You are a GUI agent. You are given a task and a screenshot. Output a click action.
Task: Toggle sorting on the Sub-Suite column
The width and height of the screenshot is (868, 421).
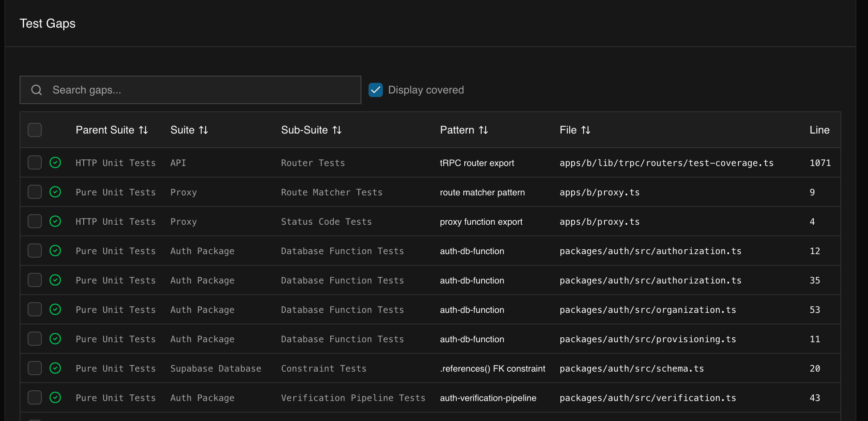(337, 130)
